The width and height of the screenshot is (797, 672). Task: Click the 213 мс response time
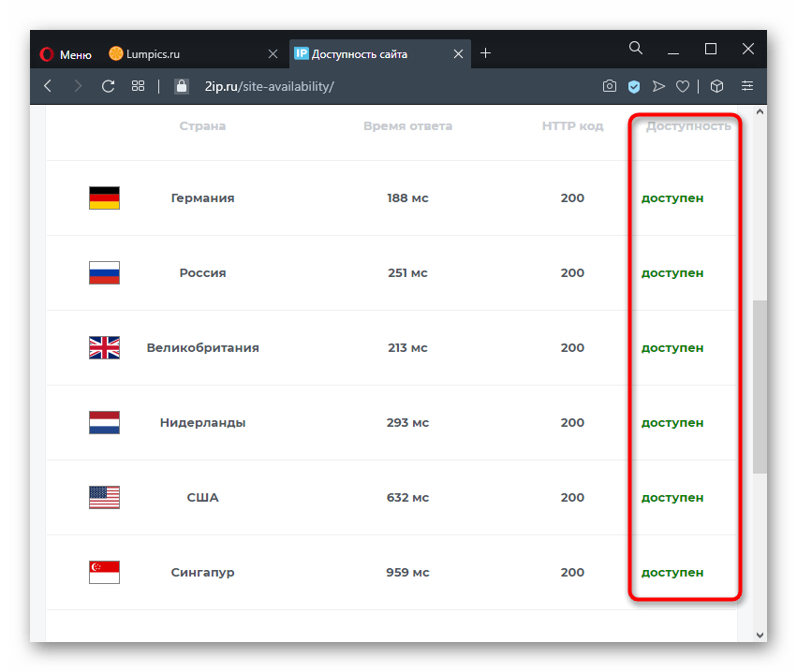[x=407, y=348]
